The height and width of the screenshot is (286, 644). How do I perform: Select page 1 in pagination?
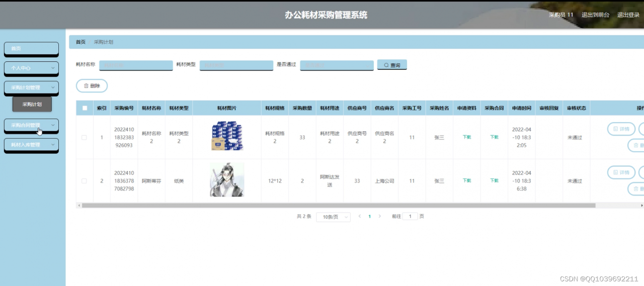(x=370, y=217)
